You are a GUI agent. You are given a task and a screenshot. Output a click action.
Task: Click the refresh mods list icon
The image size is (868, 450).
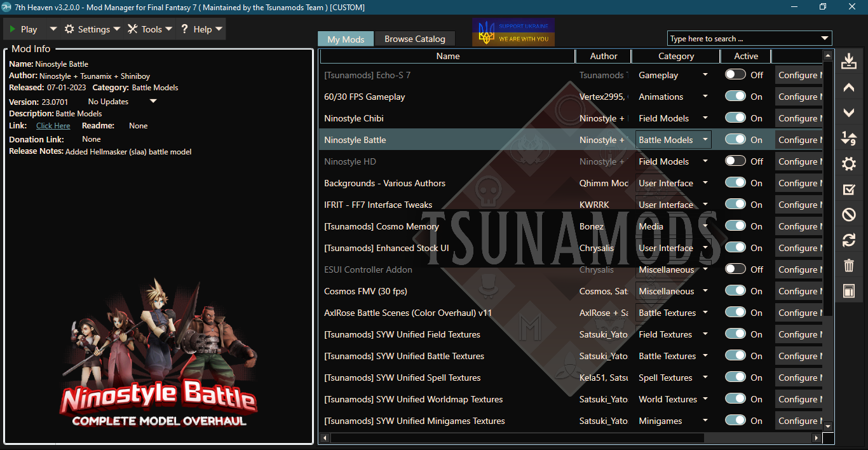tap(848, 240)
